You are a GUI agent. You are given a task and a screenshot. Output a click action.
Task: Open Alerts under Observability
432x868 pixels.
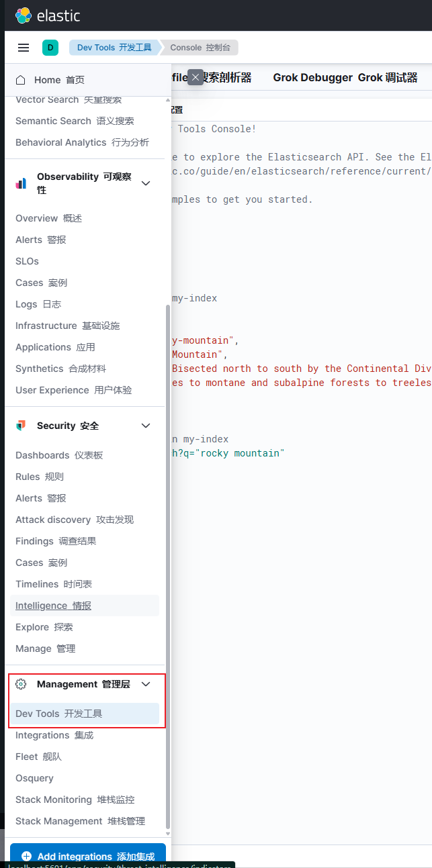tap(41, 240)
